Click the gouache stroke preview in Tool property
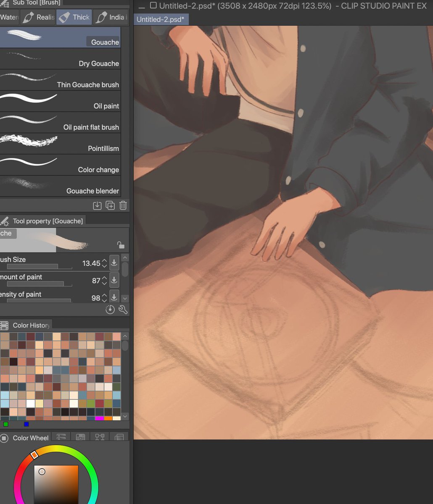433x504 pixels. click(64, 240)
